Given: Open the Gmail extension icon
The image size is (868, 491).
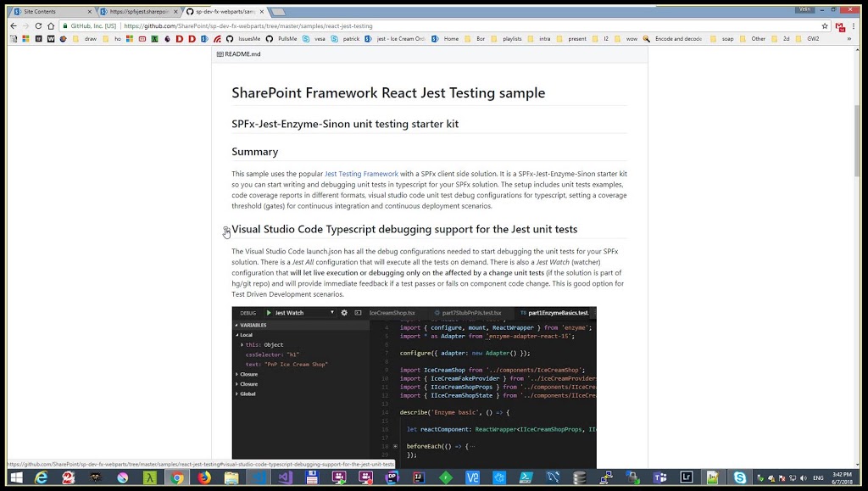Looking at the screenshot, I should click(x=840, y=26).
